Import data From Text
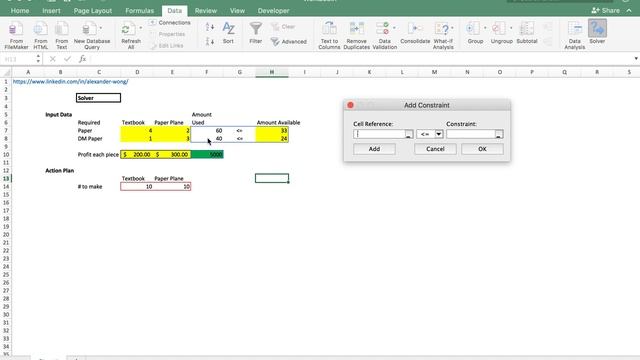Image resolution: width=640 pixels, height=360 pixels. click(x=62, y=35)
